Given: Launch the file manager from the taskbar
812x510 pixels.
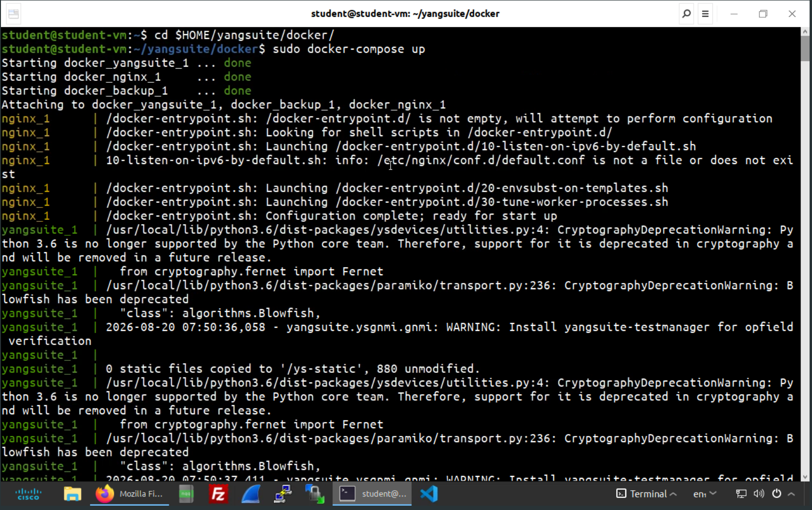Looking at the screenshot, I should tap(73, 494).
